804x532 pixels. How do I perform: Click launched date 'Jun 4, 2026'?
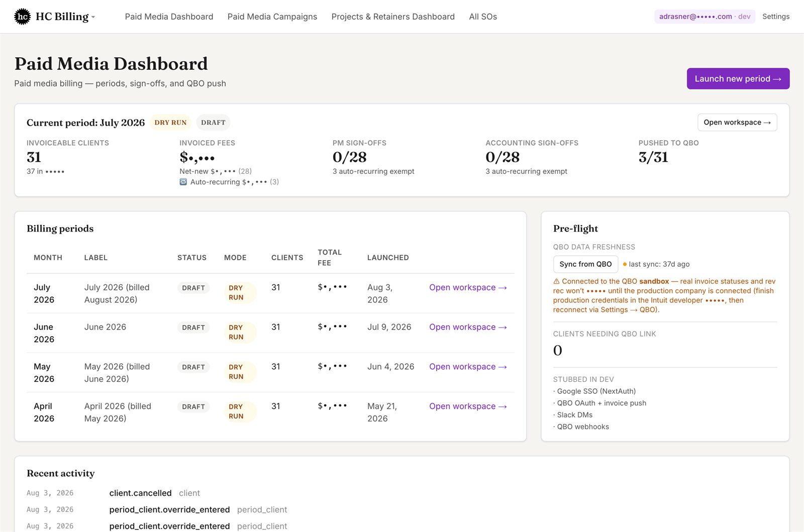pos(391,367)
